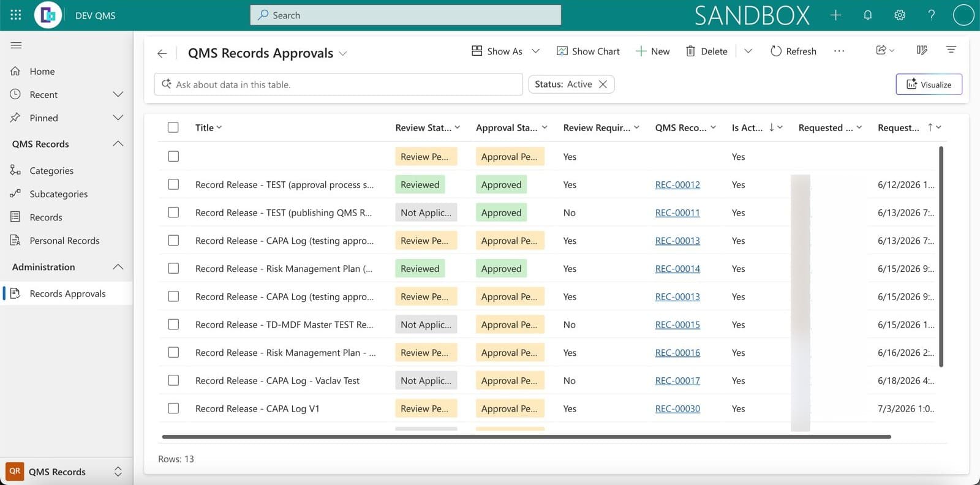Screen dimensions: 980x485
Task: Expand the Recent section in sidebar
Action: pyautogui.click(x=118, y=94)
